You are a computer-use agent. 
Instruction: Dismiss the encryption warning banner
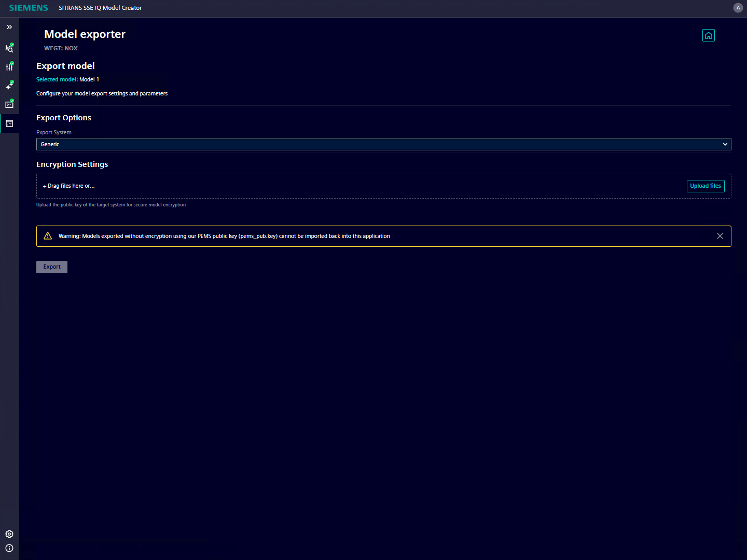720,236
